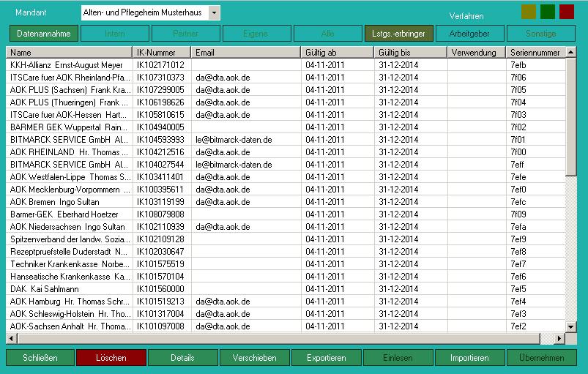Select the ITSCare fuer AOK Rheinland-Pfa... row
This screenshot has width=588, height=374.
[286, 78]
